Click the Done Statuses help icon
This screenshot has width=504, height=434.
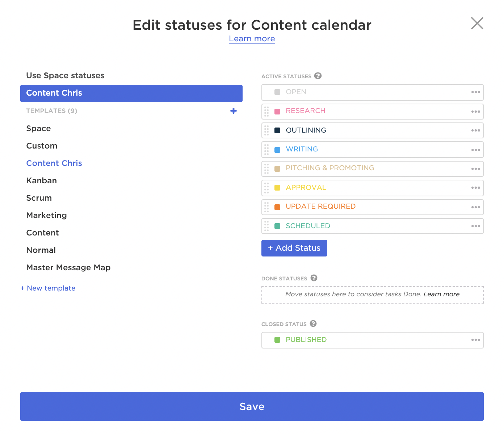[314, 278]
